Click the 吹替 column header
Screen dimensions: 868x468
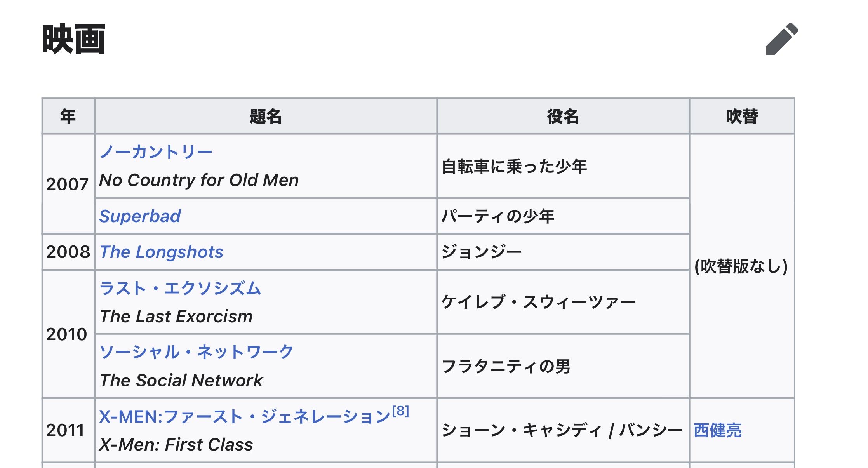742,116
